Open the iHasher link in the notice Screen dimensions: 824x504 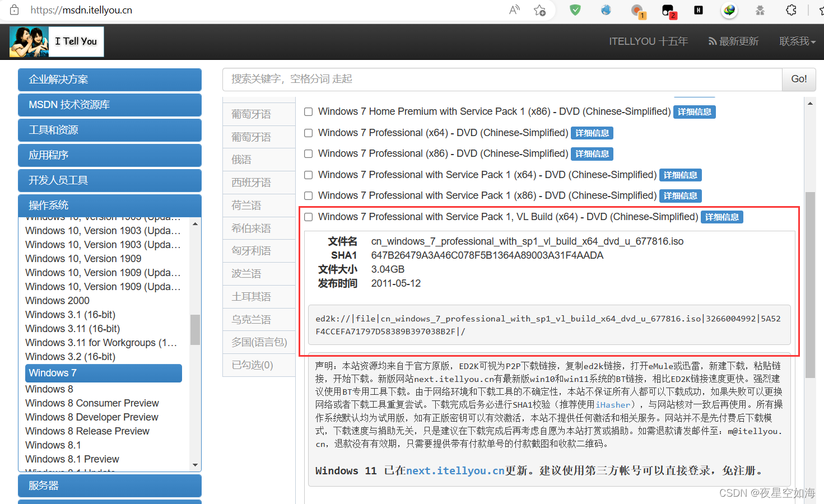[x=613, y=405]
